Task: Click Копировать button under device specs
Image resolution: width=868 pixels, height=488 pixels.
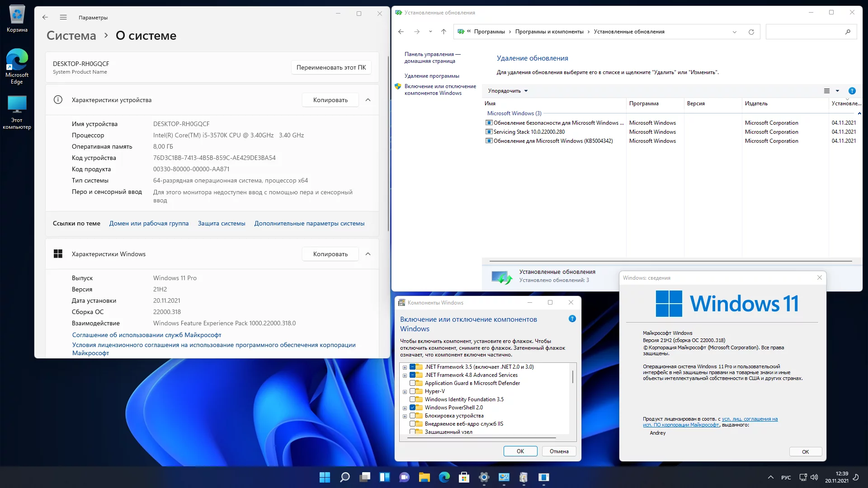Action: coord(330,99)
